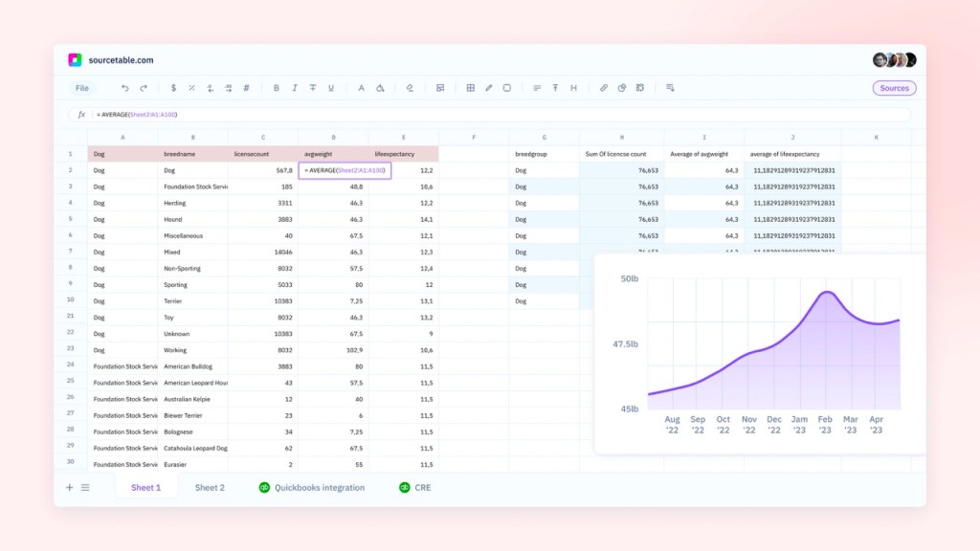Click the redo arrow icon
Viewport: 980px width, 551px height.
(x=144, y=88)
